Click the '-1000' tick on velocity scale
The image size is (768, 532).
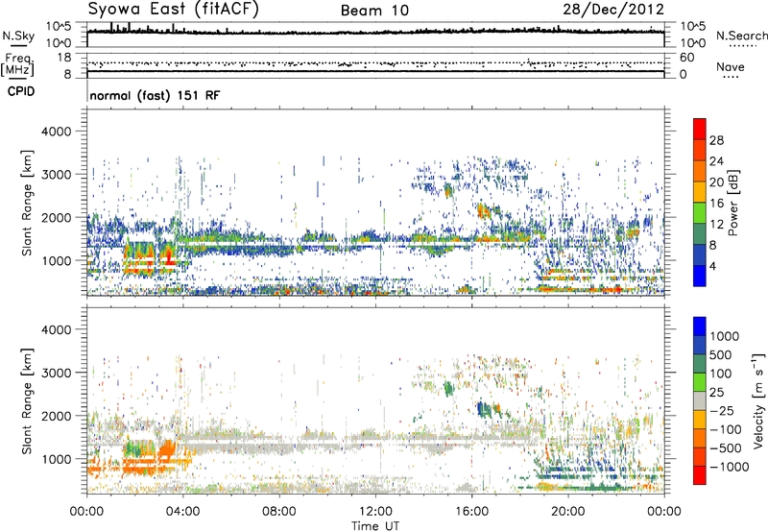click(730, 467)
